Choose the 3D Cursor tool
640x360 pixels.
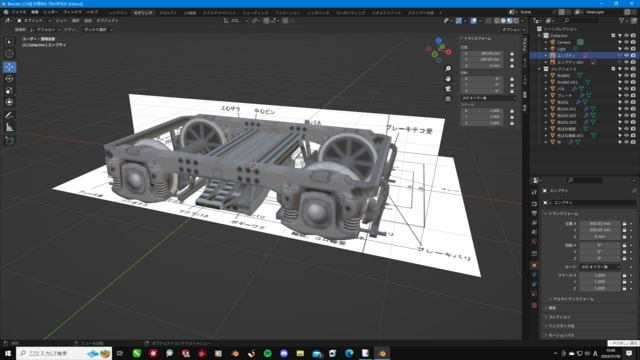click(x=9, y=53)
